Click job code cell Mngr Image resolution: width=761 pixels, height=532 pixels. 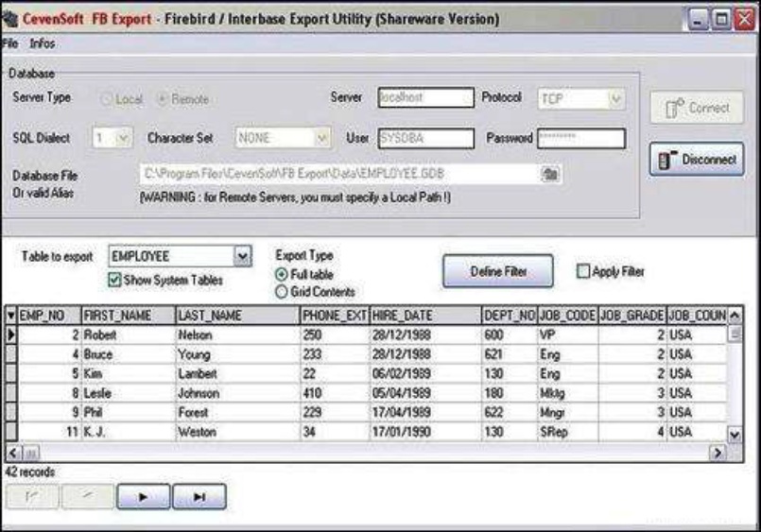568,412
